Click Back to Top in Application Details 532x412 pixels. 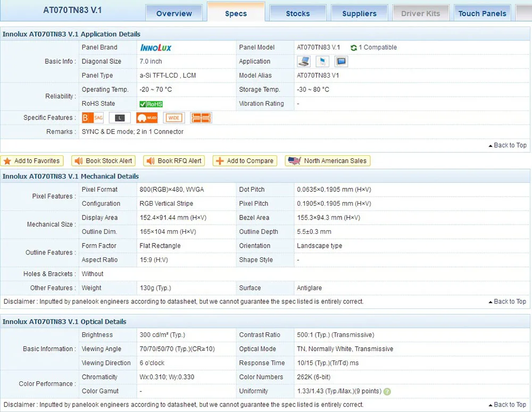508,145
